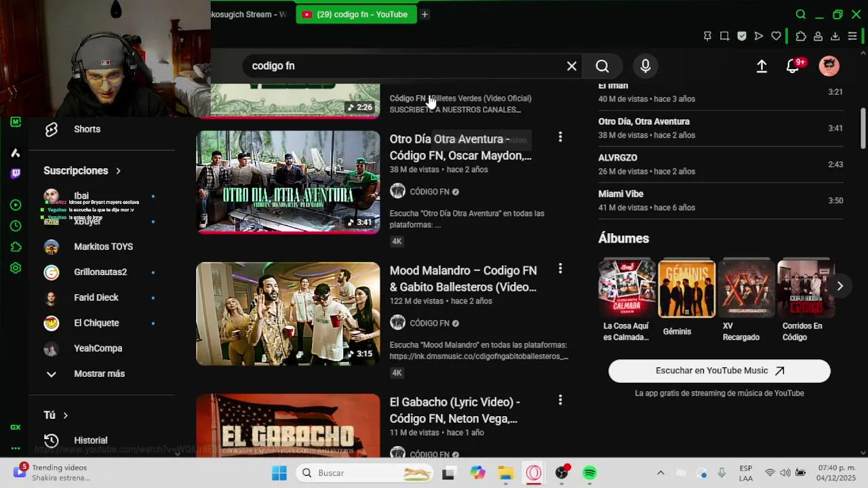Open Opera easy setup sliders icon
The height and width of the screenshot is (488, 868).
853,36
